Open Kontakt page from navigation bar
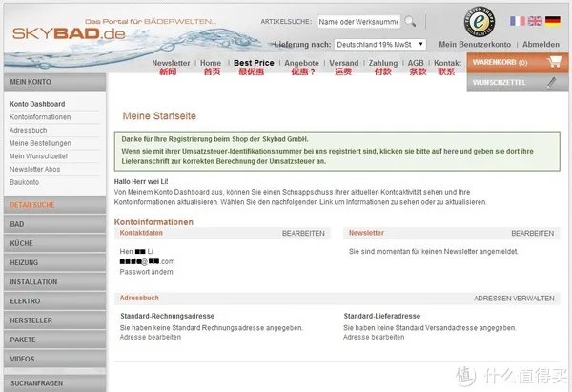Image resolution: width=572 pixels, height=392 pixels. tap(447, 63)
